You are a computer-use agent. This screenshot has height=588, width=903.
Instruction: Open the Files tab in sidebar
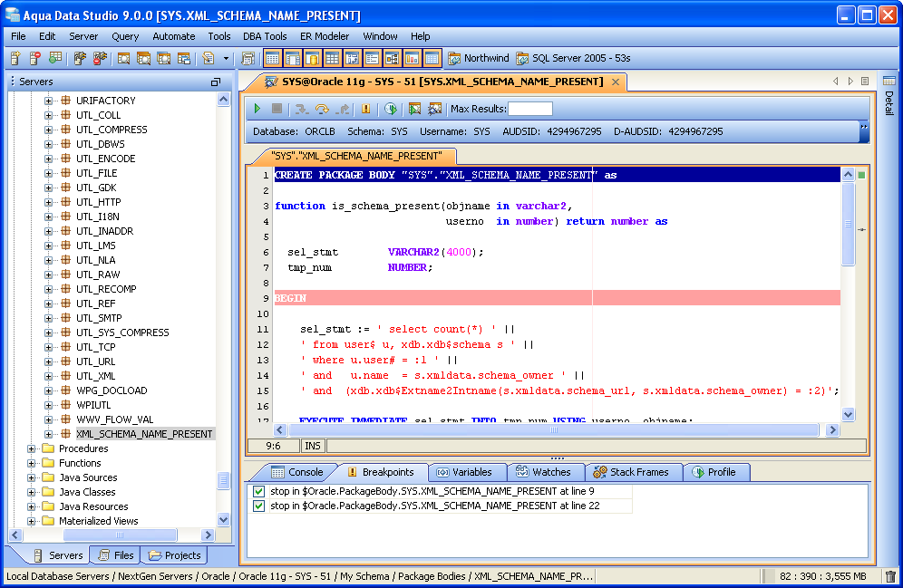click(115, 555)
